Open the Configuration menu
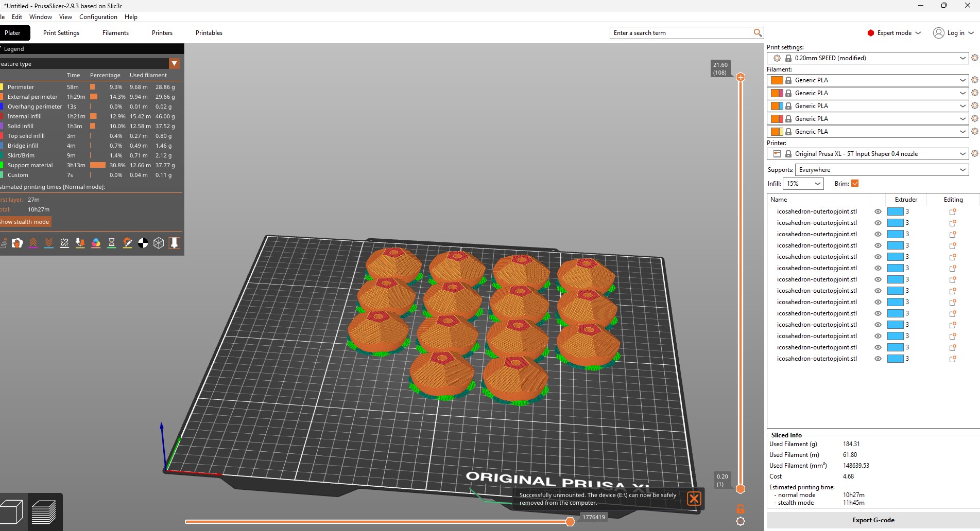The image size is (980, 531). point(98,17)
